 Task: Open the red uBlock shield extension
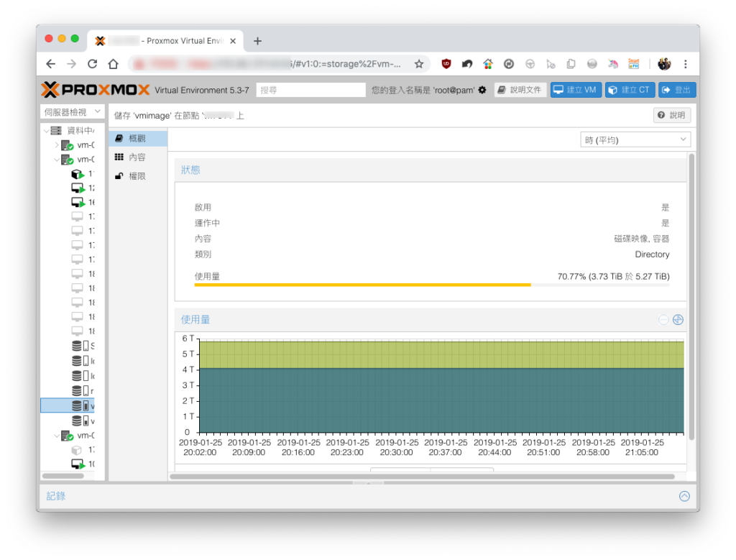click(x=446, y=64)
